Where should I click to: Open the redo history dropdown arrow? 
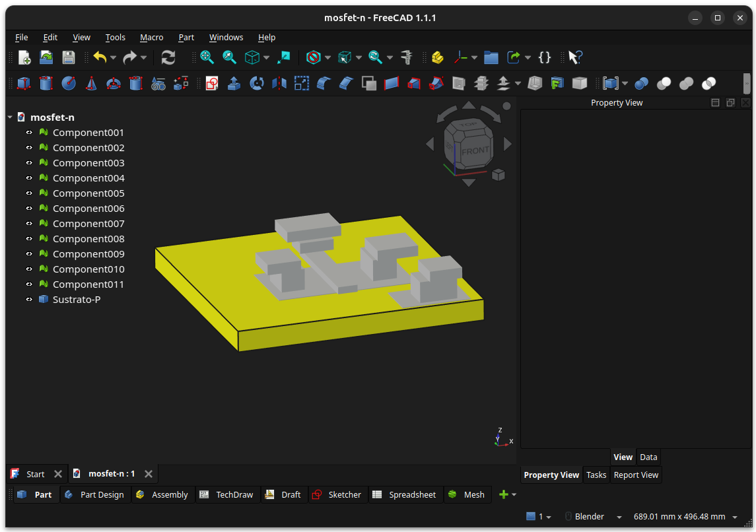pyautogui.click(x=144, y=58)
